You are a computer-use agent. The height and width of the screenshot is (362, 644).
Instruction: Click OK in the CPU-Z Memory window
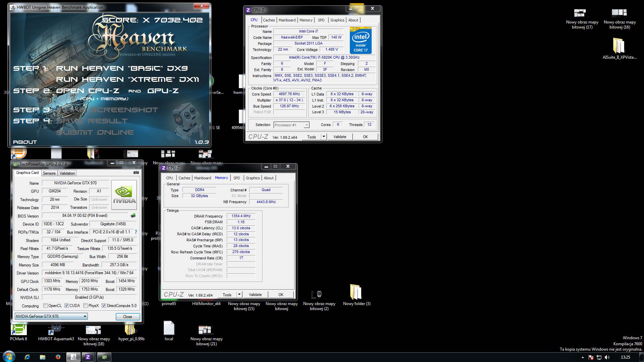(281, 295)
